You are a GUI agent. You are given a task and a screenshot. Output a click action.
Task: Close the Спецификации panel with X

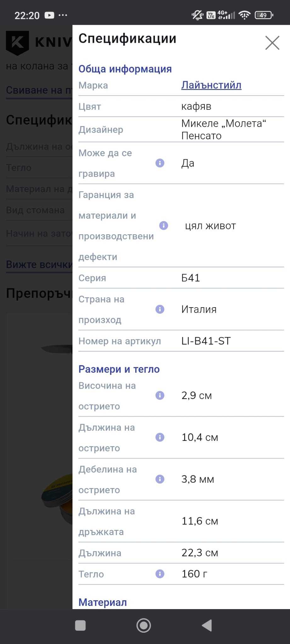[x=272, y=43]
